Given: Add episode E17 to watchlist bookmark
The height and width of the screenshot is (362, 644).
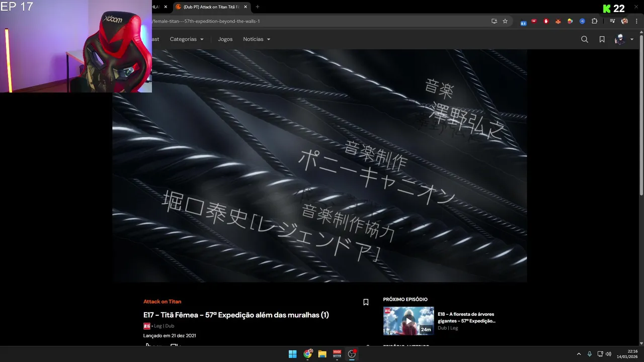Looking at the screenshot, I should tap(366, 302).
